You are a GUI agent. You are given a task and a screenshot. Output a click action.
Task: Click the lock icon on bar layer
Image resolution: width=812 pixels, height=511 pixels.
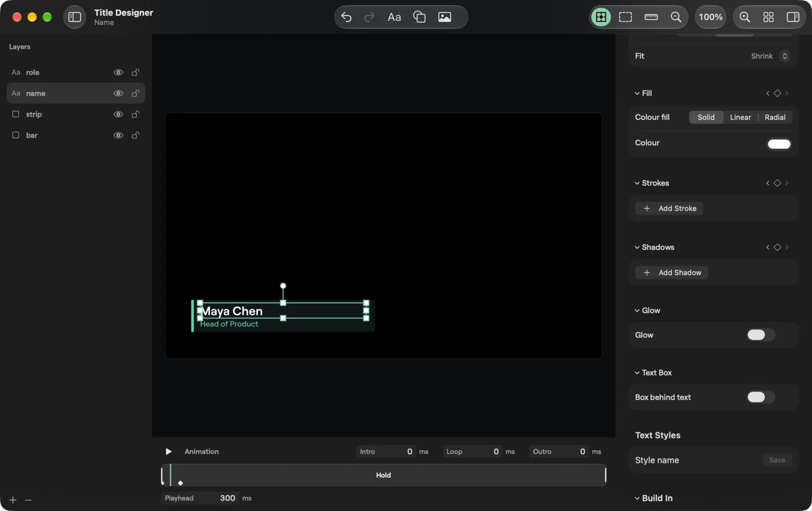136,136
